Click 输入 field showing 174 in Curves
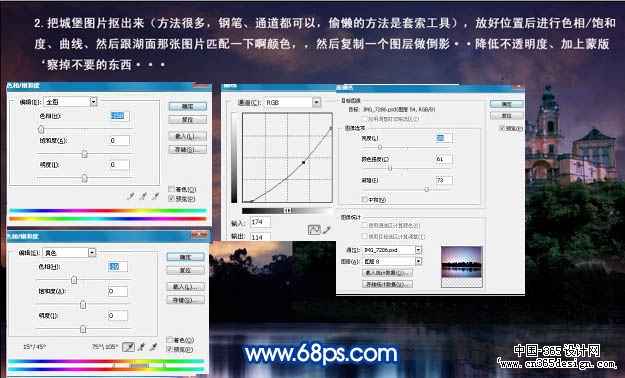625x378 pixels. click(x=260, y=222)
